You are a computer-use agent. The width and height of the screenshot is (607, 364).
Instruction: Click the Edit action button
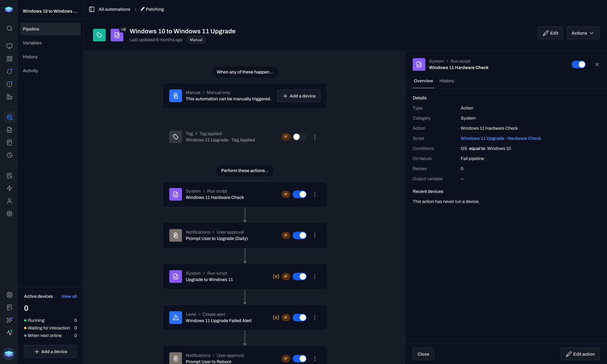click(x=580, y=354)
